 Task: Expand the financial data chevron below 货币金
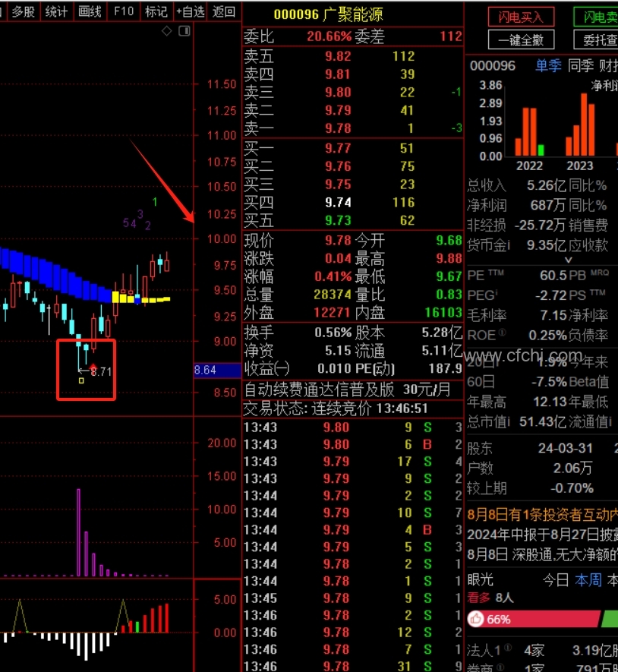[569, 260]
